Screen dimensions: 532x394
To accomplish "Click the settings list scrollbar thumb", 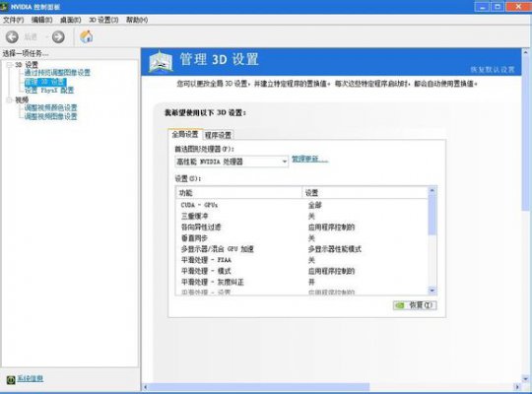I will 432,215.
